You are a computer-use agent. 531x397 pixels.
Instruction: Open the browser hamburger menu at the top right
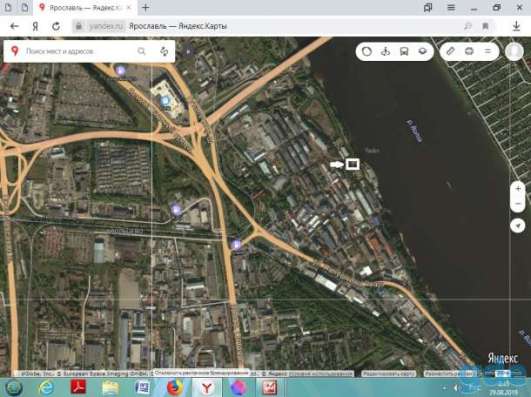click(x=451, y=7)
